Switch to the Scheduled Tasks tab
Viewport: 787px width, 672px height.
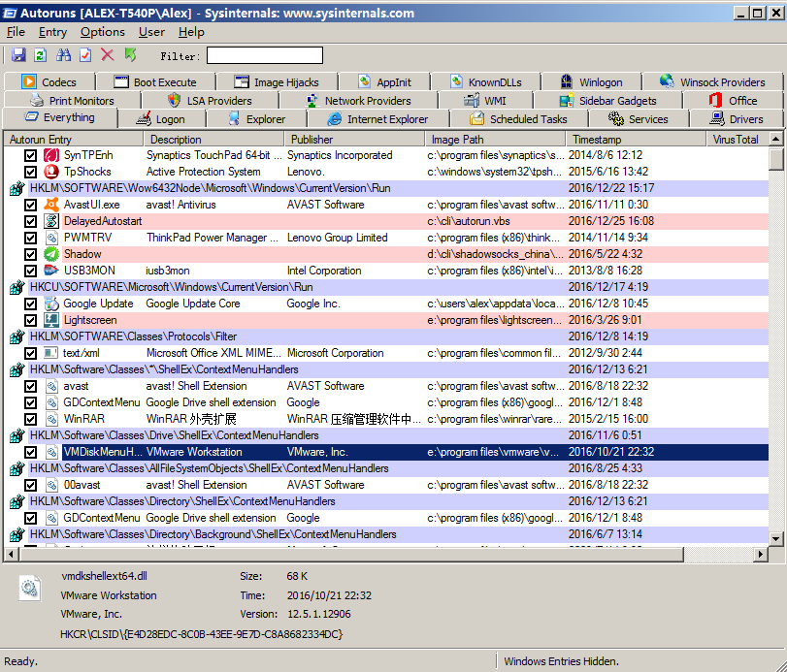coord(518,119)
